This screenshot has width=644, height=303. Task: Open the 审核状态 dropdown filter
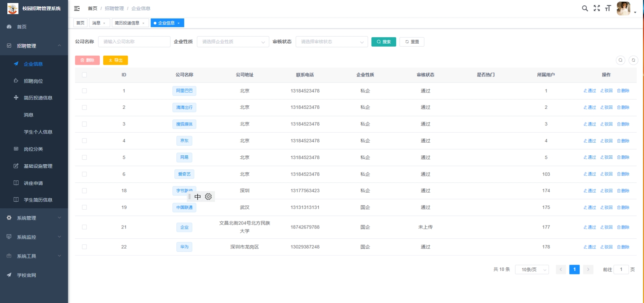pyautogui.click(x=331, y=42)
